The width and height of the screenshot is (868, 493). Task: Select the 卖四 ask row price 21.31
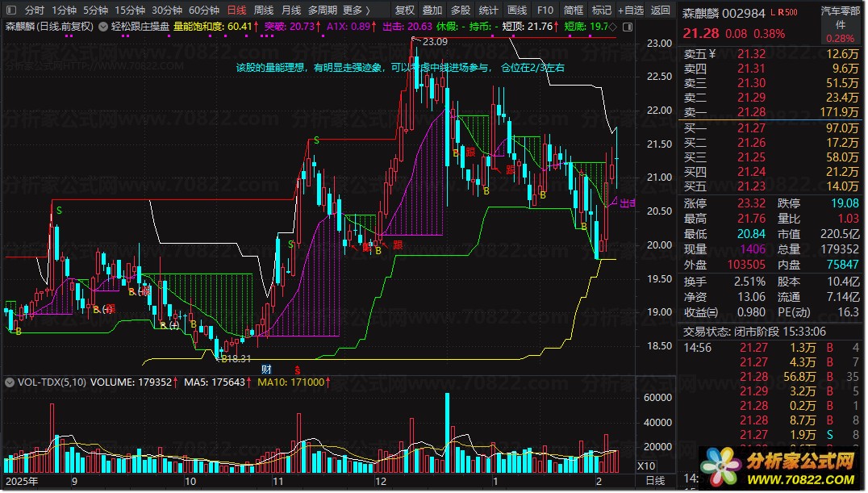coord(752,68)
